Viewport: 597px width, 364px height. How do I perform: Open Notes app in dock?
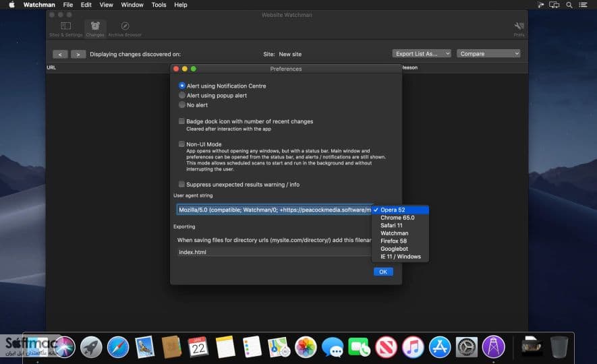click(x=225, y=347)
